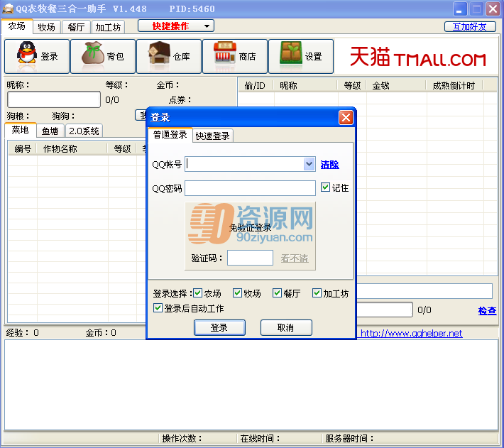The image size is (504, 448).
Task: Click the friends-list 等级 column header
Action: click(351, 85)
